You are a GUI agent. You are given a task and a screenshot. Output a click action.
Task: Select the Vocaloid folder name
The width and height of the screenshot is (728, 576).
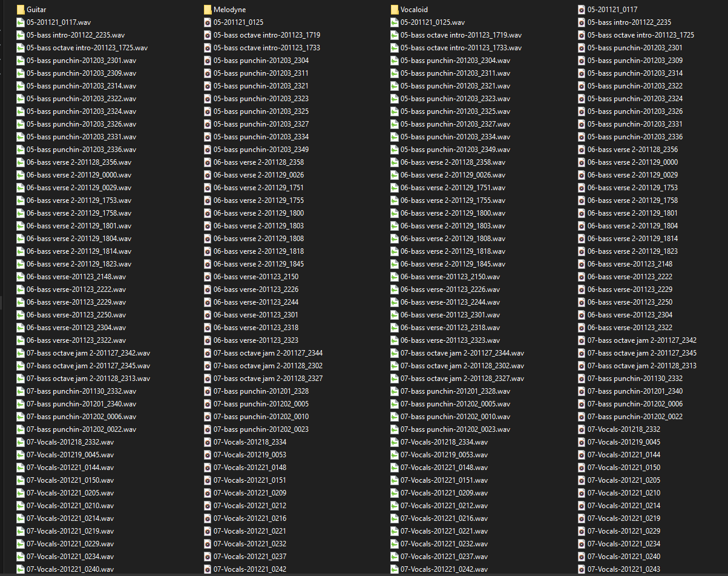coord(415,10)
